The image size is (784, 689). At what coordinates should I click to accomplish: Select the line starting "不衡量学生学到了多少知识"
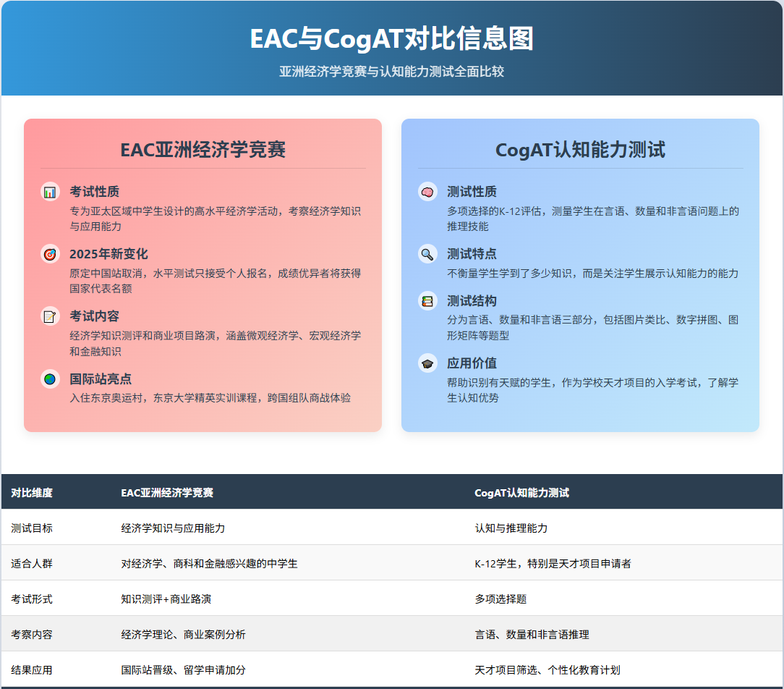tap(592, 274)
